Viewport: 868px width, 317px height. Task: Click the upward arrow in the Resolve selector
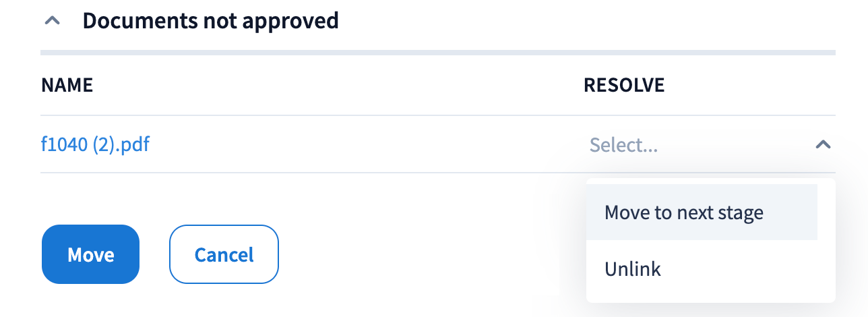pyautogui.click(x=823, y=144)
